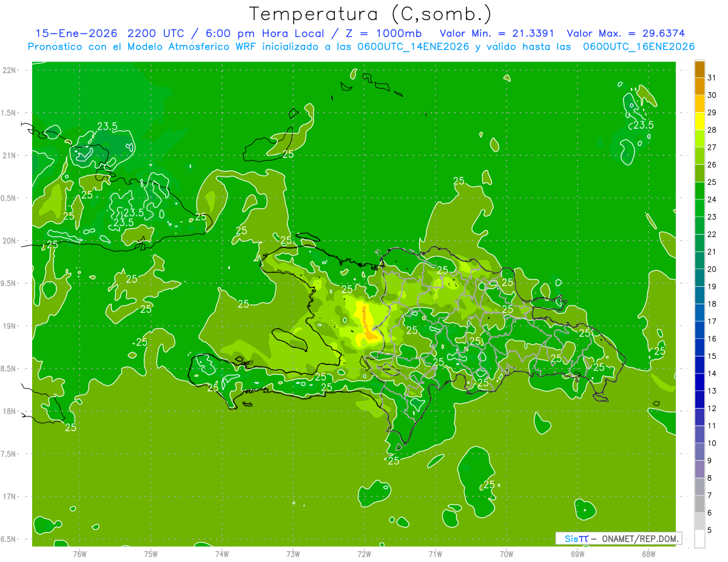Select the green swatch between 24 and 25
Viewport: 728px width, 562px height.
tap(699, 191)
